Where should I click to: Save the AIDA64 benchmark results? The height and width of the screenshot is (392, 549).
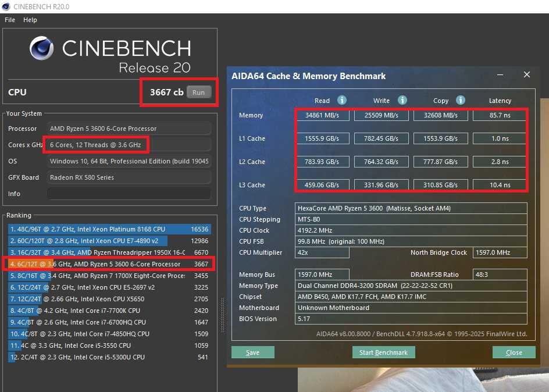pos(253,352)
